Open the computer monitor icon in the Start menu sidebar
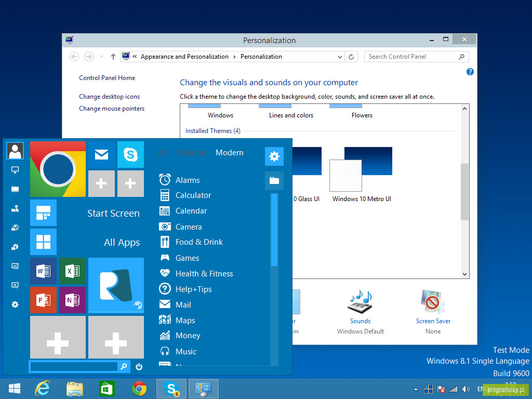The width and height of the screenshot is (532, 399). click(x=15, y=170)
